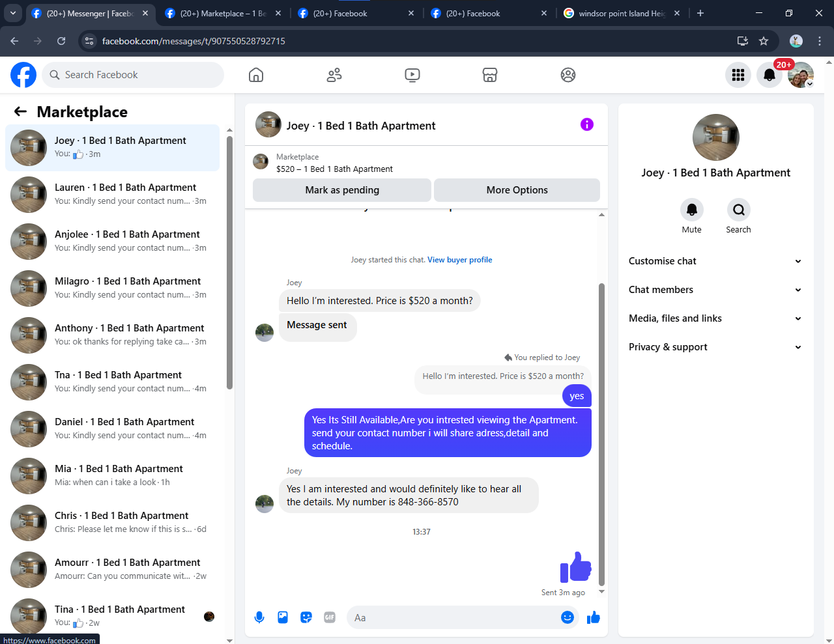Open Milagro's apartment chat
Image resolution: width=834 pixels, height=644 pixels.
click(113, 288)
